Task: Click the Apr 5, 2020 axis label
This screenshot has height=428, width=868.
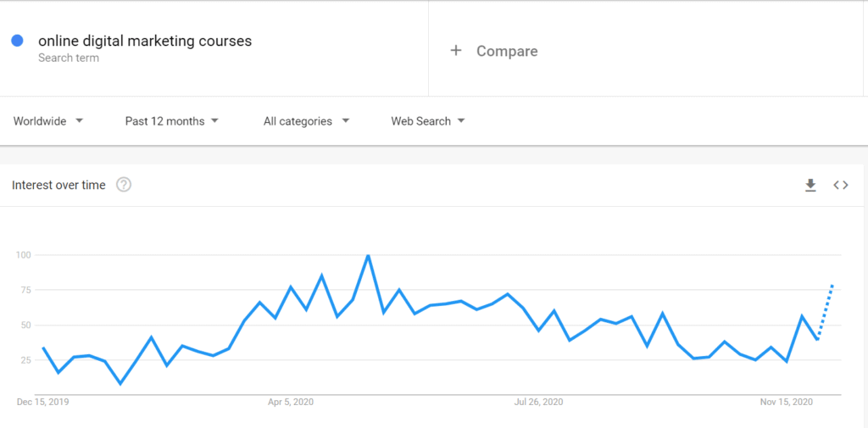Action: click(291, 402)
